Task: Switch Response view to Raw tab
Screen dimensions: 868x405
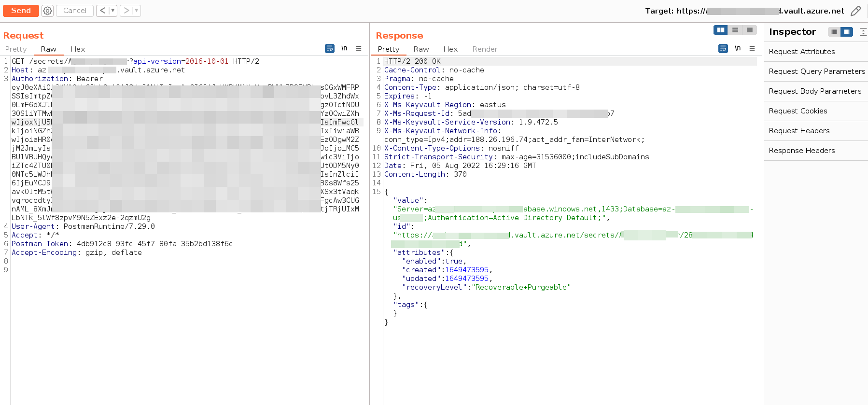Action: [421, 49]
